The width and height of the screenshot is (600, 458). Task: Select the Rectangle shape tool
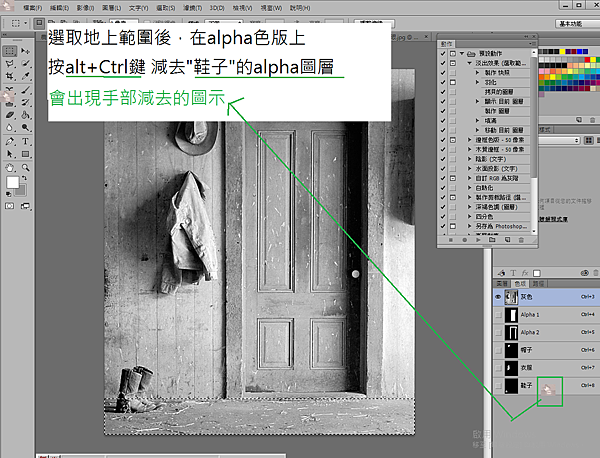click(x=25, y=154)
